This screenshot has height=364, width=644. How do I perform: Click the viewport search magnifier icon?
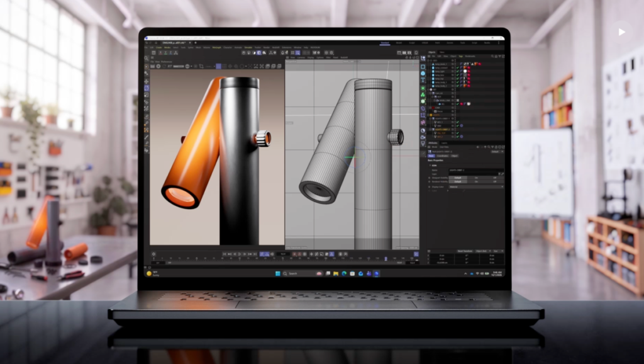(x=147, y=59)
